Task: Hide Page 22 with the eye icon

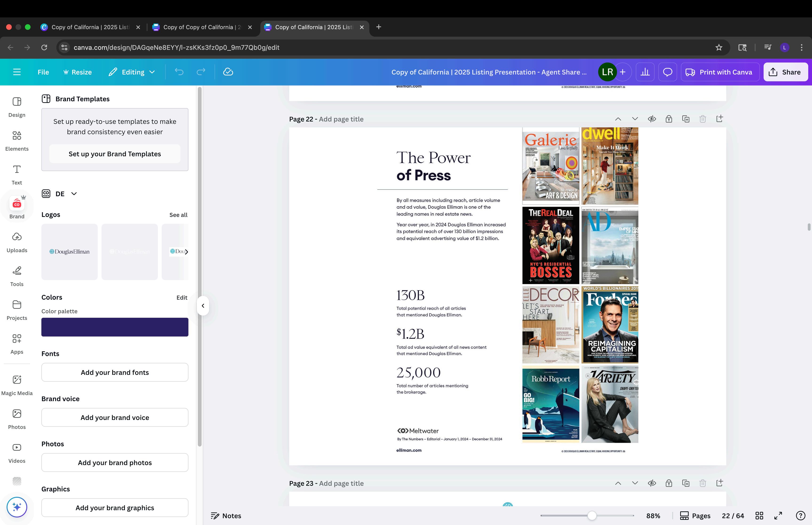Action: pos(652,119)
